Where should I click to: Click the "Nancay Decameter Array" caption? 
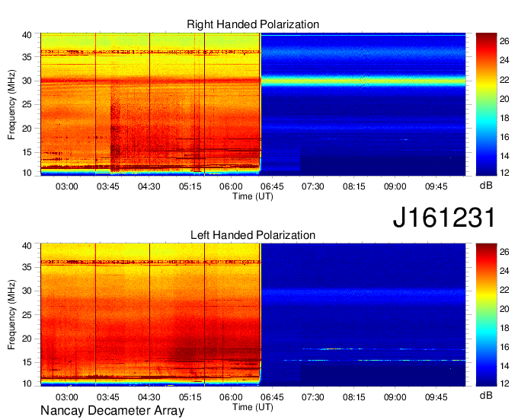[x=112, y=411]
